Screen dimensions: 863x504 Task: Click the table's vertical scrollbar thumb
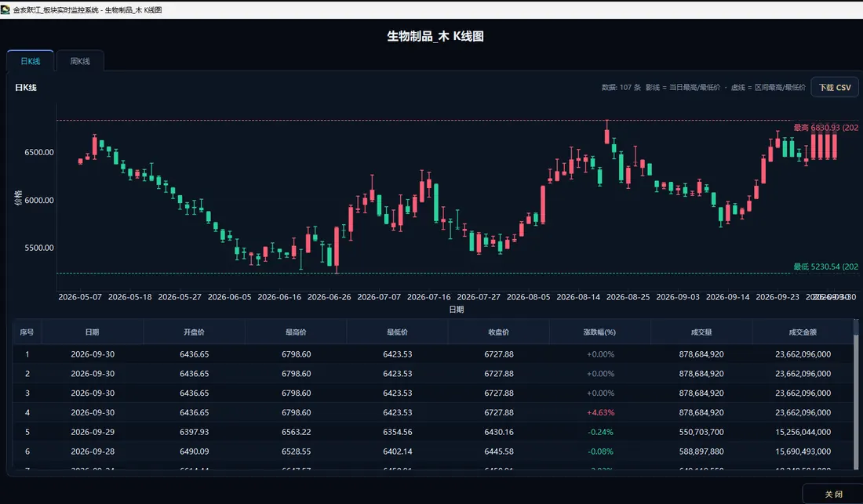point(856,328)
